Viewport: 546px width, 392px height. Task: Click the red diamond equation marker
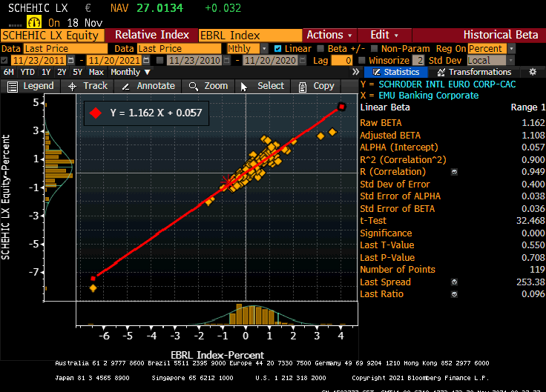[x=96, y=113]
